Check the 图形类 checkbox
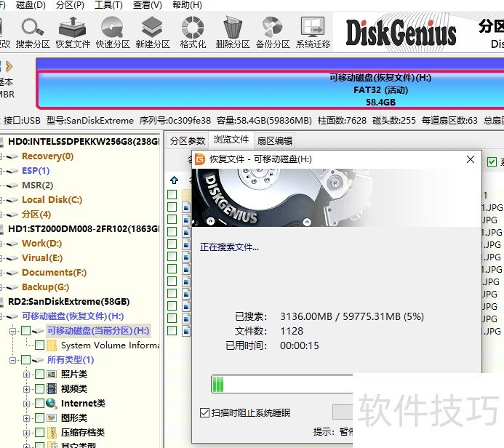 coord(39,417)
